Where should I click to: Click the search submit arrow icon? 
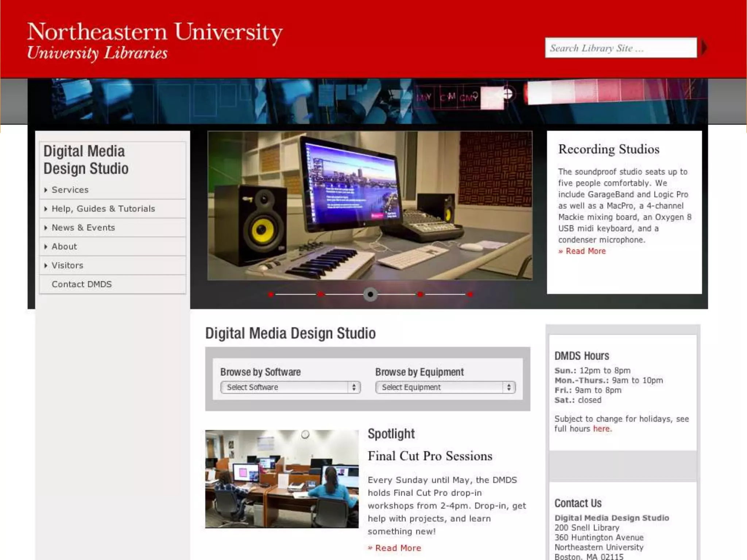[704, 48]
